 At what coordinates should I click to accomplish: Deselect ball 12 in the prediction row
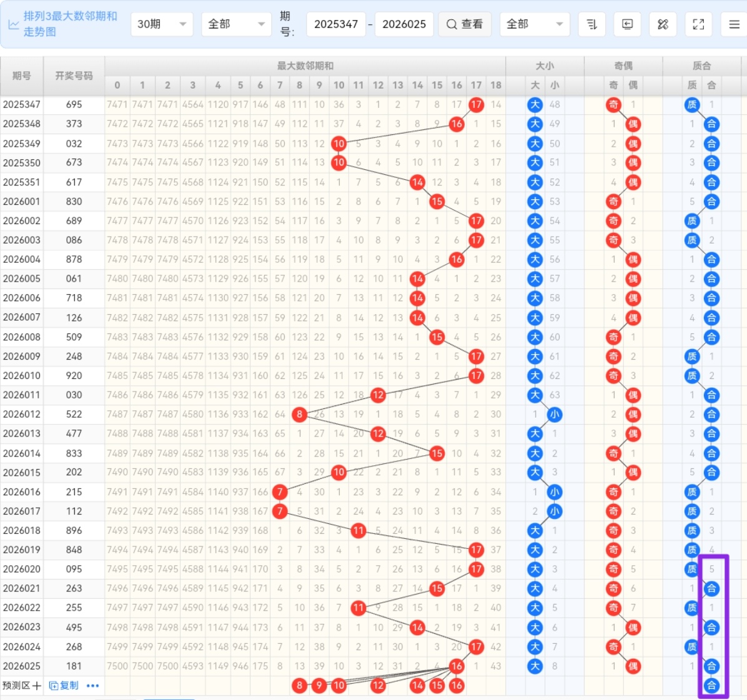click(x=378, y=685)
